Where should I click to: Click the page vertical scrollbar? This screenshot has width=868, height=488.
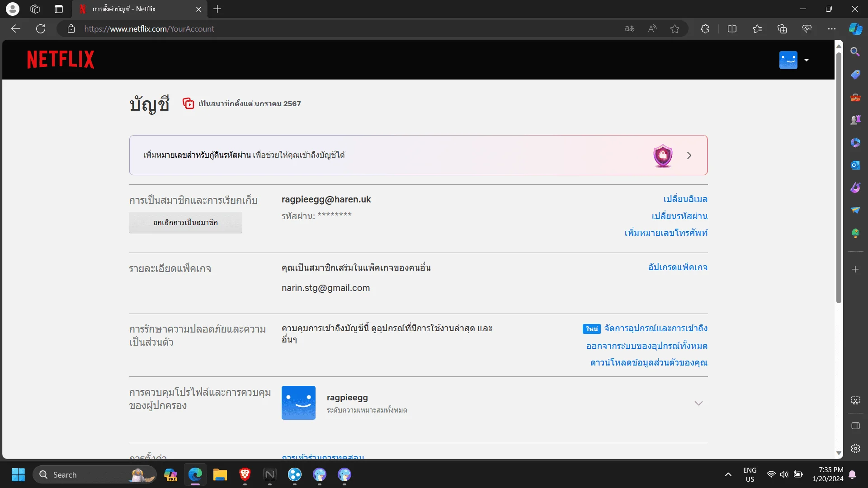tap(839, 178)
